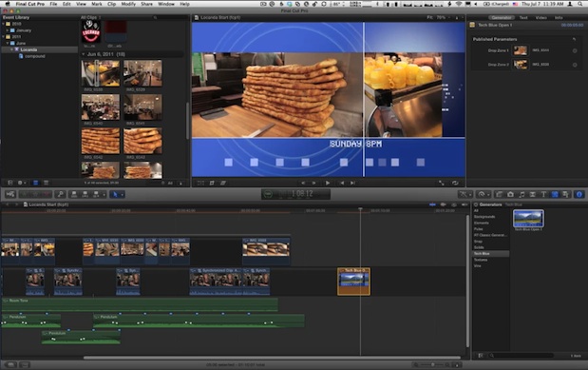
Task: Open the Music and Sound browser
Action: pyautogui.click(x=522, y=194)
